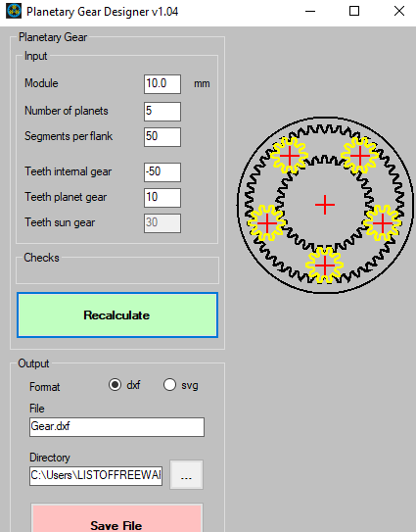Click the Number of planets field

pyautogui.click(x=162, y=112)
